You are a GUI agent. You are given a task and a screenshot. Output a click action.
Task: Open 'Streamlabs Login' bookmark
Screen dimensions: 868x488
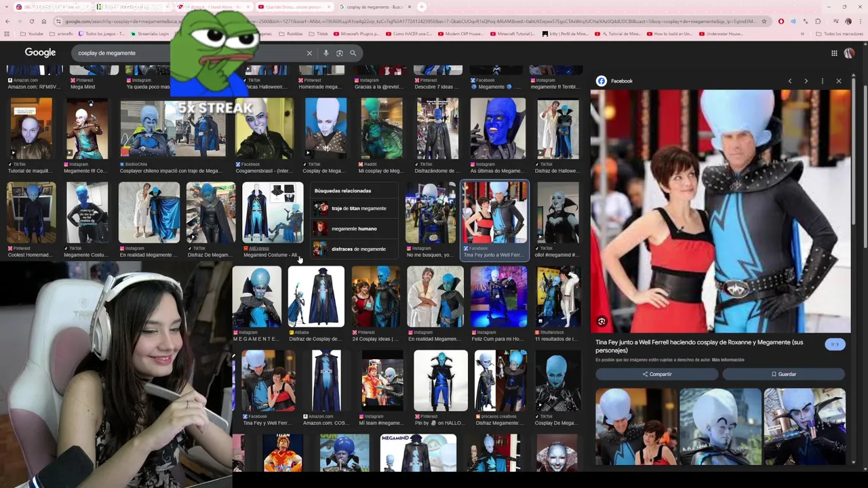pyautogui.click(x=149, y=33)
